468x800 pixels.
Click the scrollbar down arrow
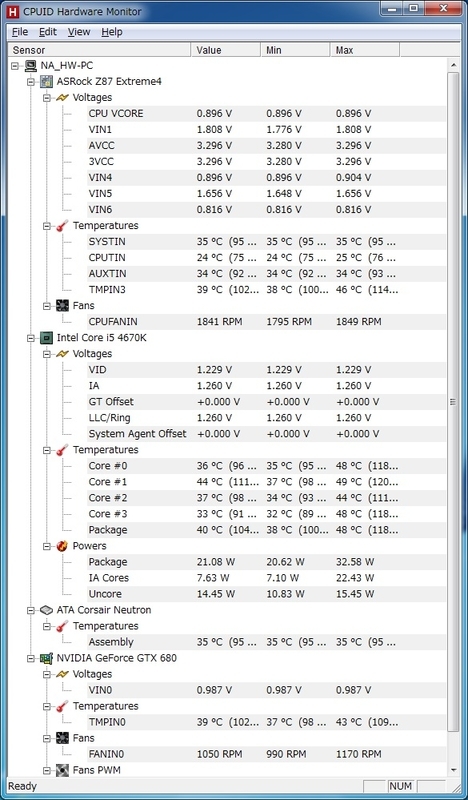[453, 770]
